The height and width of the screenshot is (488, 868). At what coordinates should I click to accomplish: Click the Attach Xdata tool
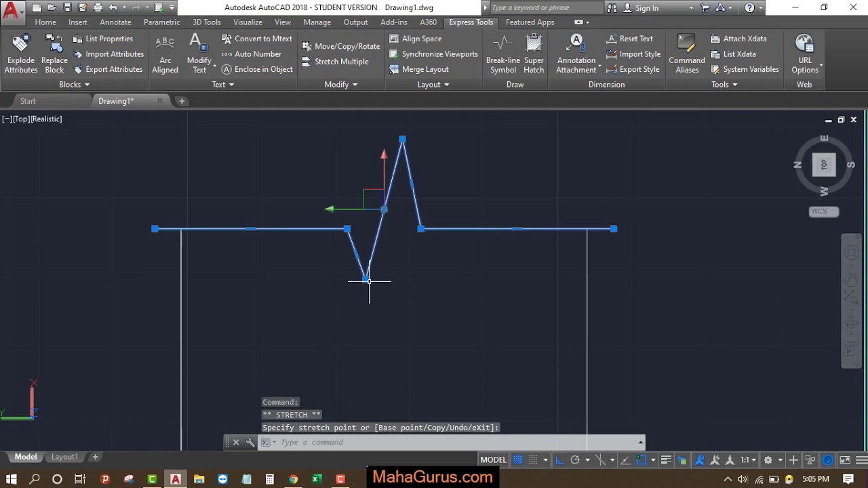point(738,39)
